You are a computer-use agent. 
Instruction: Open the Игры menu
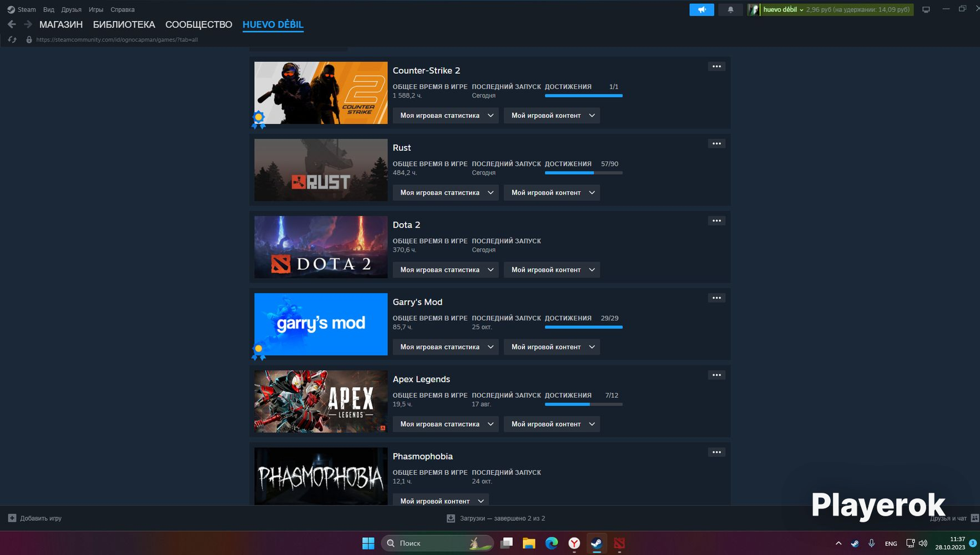coord(96,9)
